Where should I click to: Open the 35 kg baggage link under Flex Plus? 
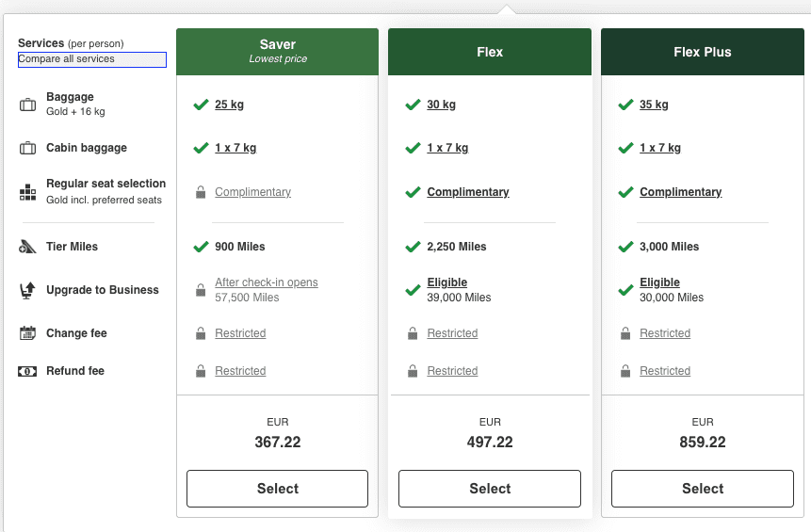pyautogui.click(x=654, y=105)
